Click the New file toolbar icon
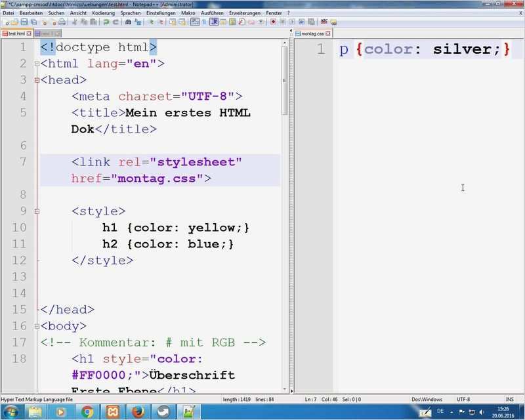 [7, 22]
